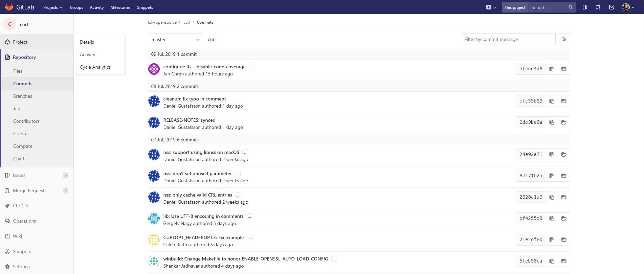
Task: Expand description of lib: Use UTF-8 encoding commit
Action: (x=249, y=216)
